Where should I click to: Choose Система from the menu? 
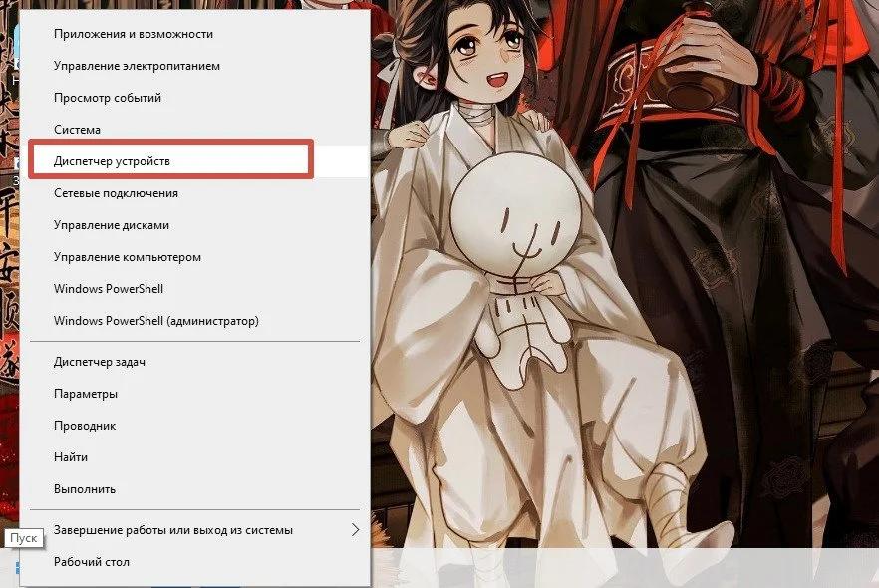pos(194,130)
